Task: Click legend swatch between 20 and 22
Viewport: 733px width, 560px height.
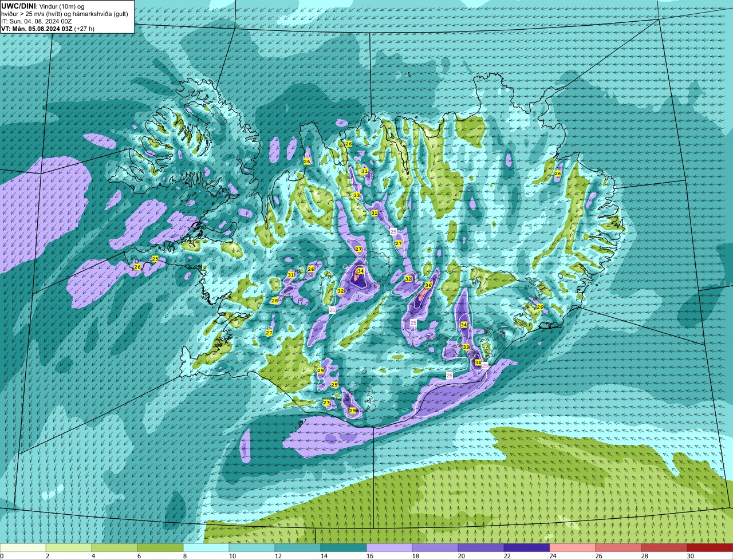Action: (x=481, y=548)
